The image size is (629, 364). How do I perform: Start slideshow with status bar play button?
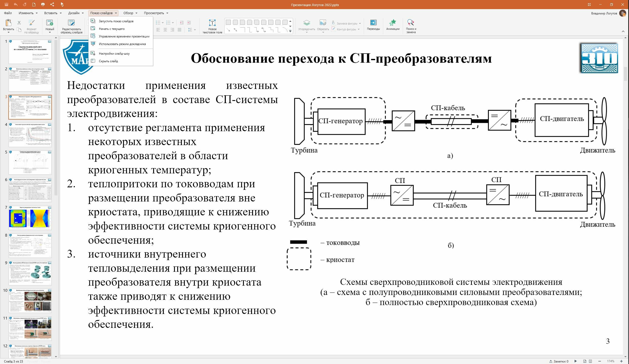pyautogui.click(x=576, y=361)
